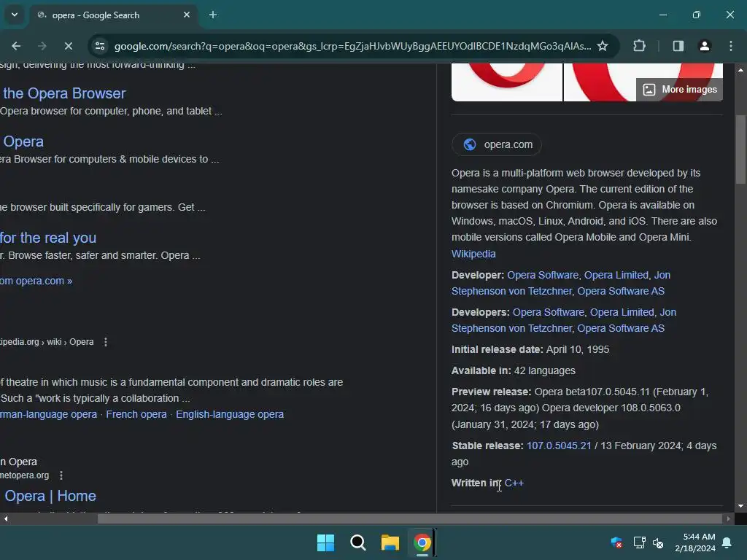Click the scroll left arrow

[6, 518]
